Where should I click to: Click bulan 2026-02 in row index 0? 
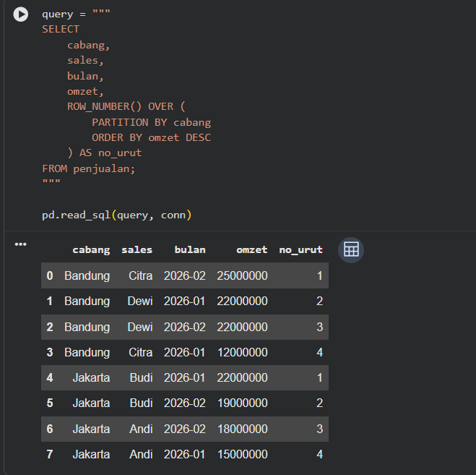[185, 275]
